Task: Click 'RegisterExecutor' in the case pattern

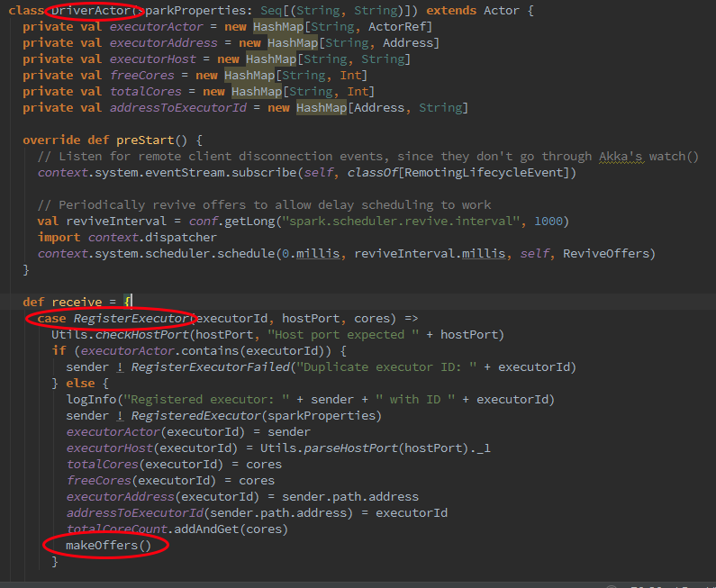Action: click(x=131, y=318)
